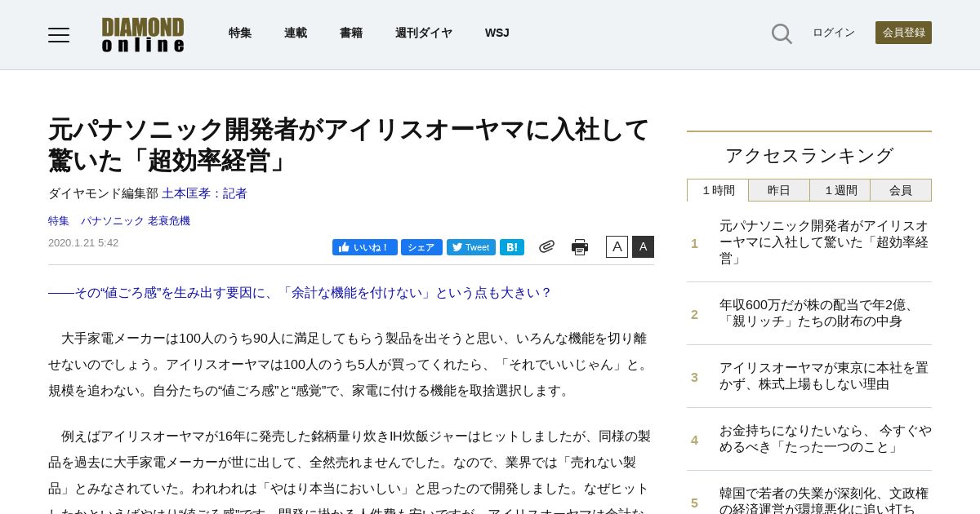Open ranking article on アイリスオーヤマ東京本社

click(x=824, y=376)
